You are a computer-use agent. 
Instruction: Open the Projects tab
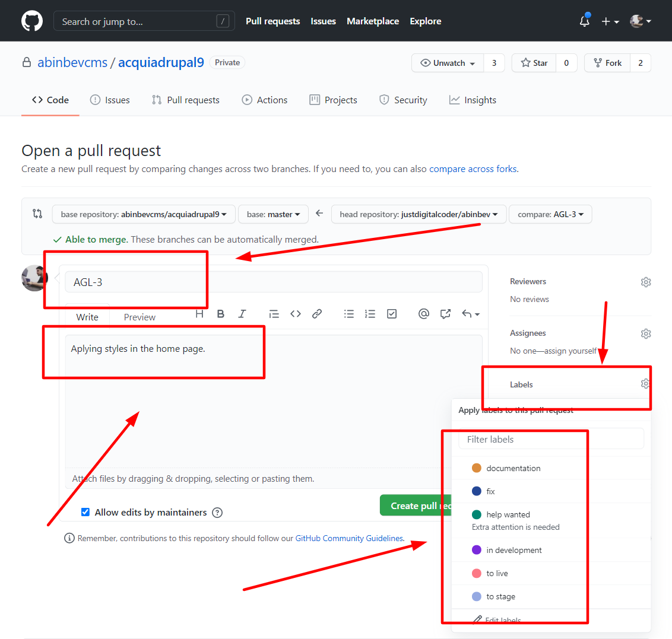coord(333,100)
